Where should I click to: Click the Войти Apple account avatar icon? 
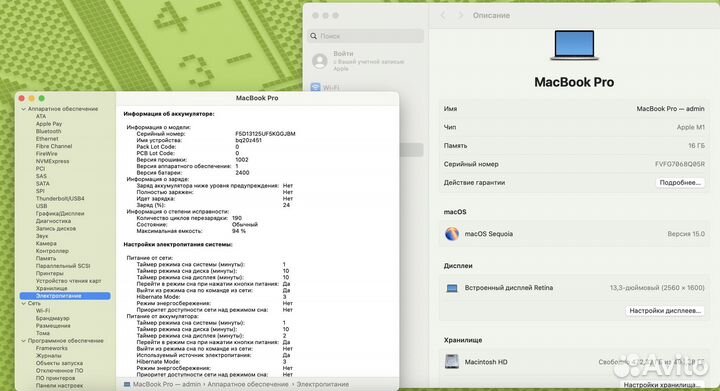(320, 61)
